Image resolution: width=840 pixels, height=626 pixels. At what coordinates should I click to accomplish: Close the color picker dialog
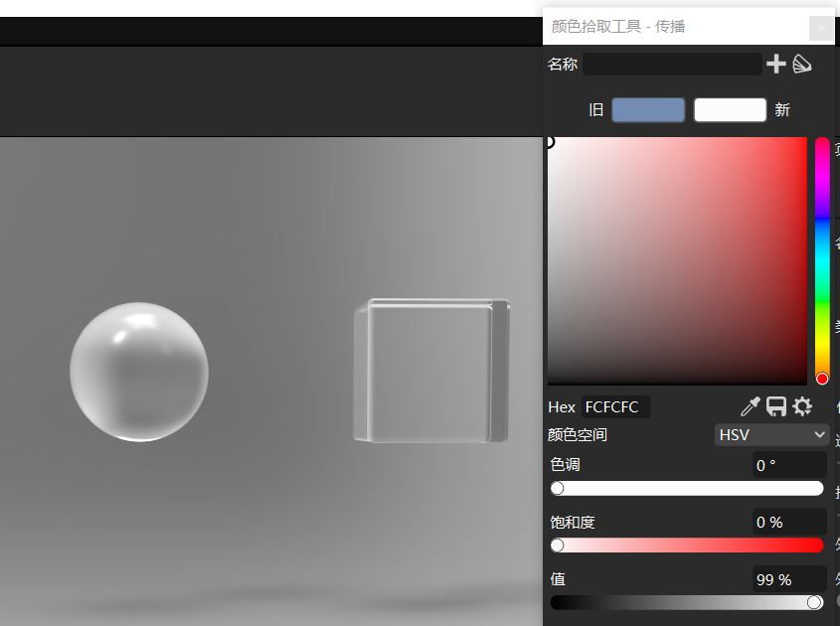[x=821, y=28]
